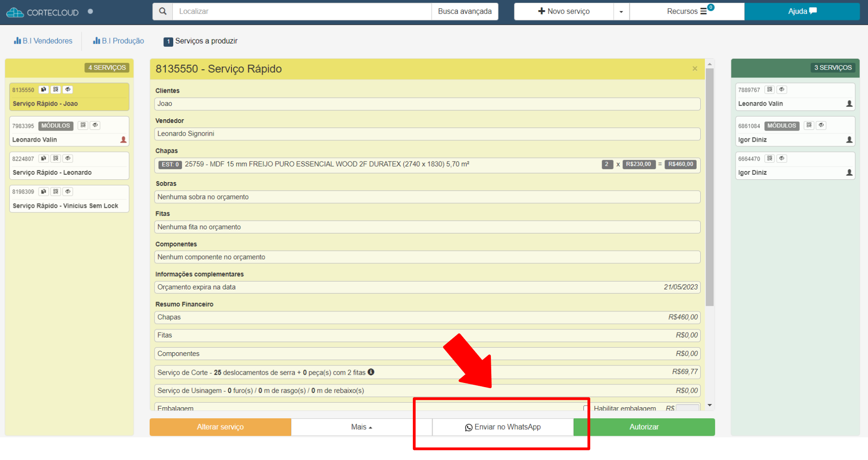Screen dimensions: 868x460
Task: Click the expiry date 21/05/2023
Action: [x=681, y=287]
